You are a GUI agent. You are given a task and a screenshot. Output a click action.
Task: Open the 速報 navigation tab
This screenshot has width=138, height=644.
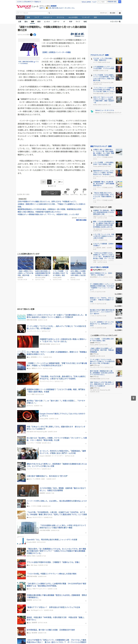coord(28,17)
